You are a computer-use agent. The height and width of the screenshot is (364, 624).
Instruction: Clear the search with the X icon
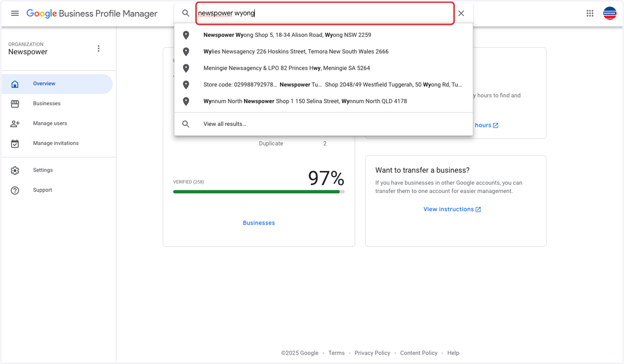point(461,14)
